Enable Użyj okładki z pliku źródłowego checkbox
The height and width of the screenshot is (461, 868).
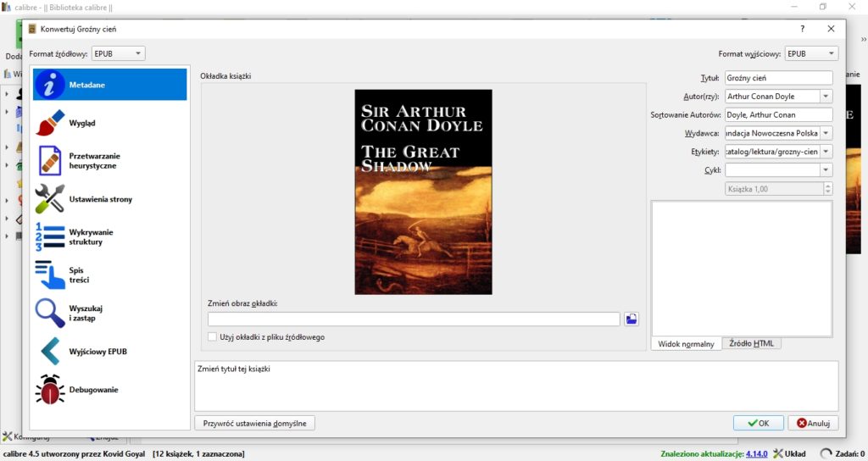click(213, 337)
